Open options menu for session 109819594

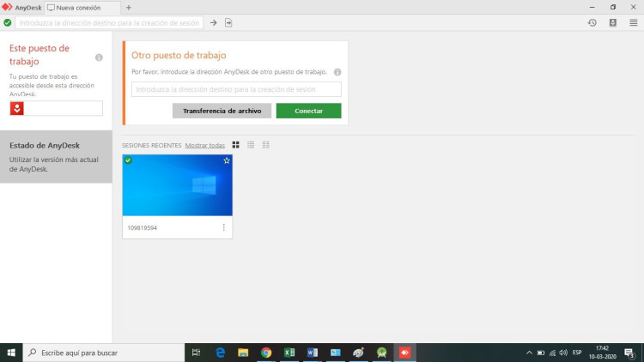[224, 227]
